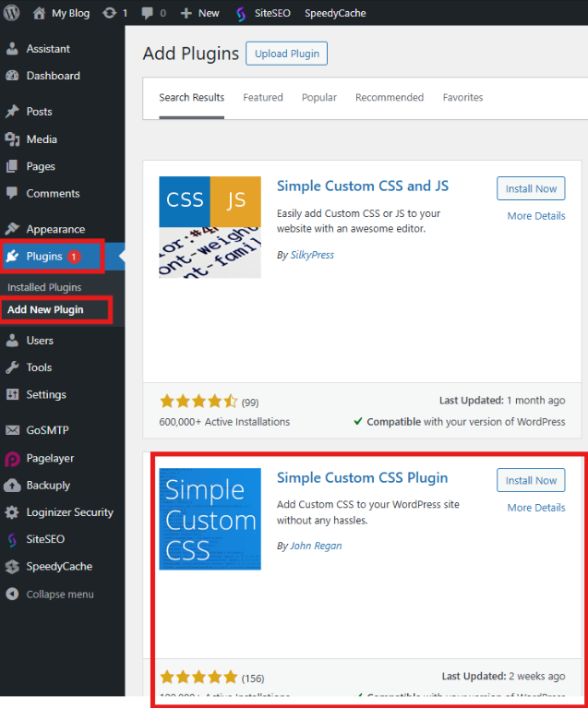This screenshot has height=709, width=588.
Task: Click the Posts pushpin icon
Action: tap(12, 111)
